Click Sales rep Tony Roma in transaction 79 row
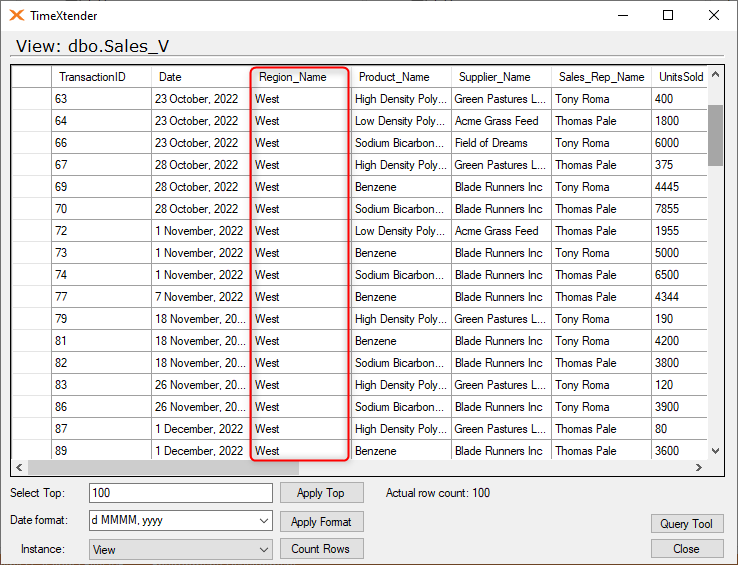Screen dimensions: 738x565 pos(601,319)
